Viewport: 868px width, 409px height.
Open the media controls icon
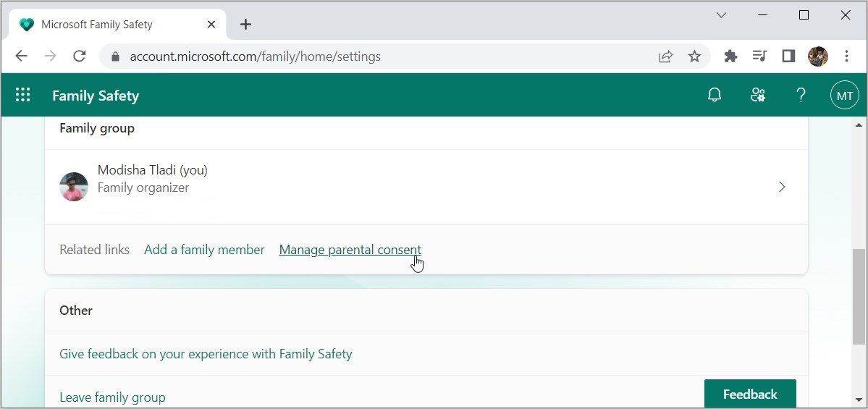tap(759, 56)
